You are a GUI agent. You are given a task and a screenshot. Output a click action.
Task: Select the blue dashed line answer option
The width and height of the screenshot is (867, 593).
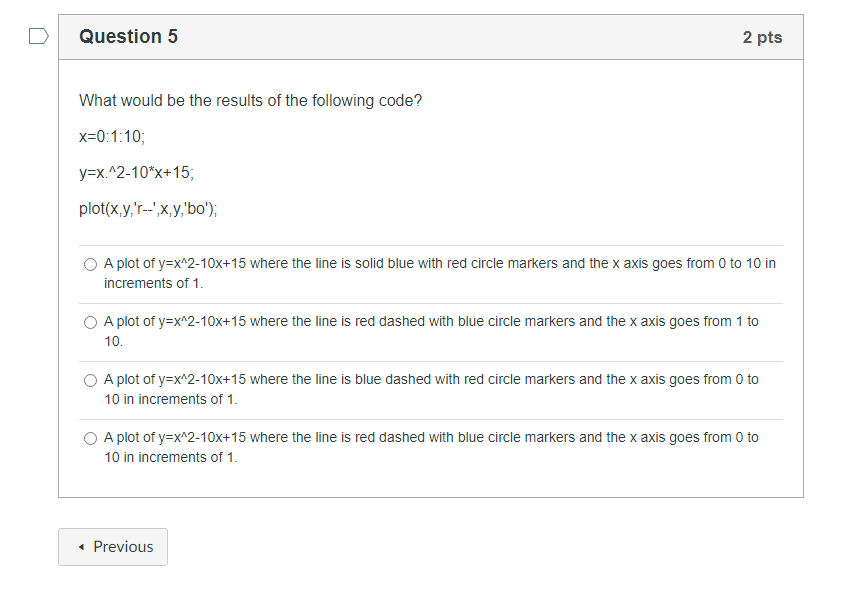tap(90, 380)
